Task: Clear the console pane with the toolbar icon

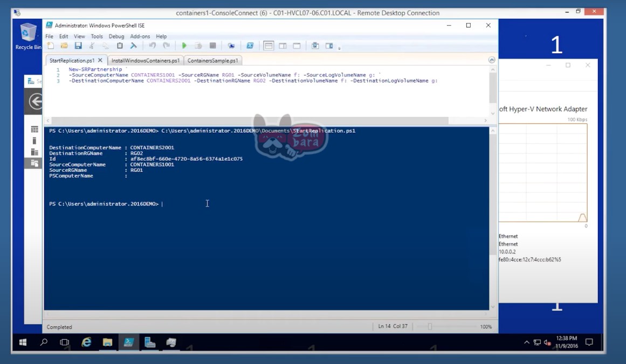Action: [134, 46]
